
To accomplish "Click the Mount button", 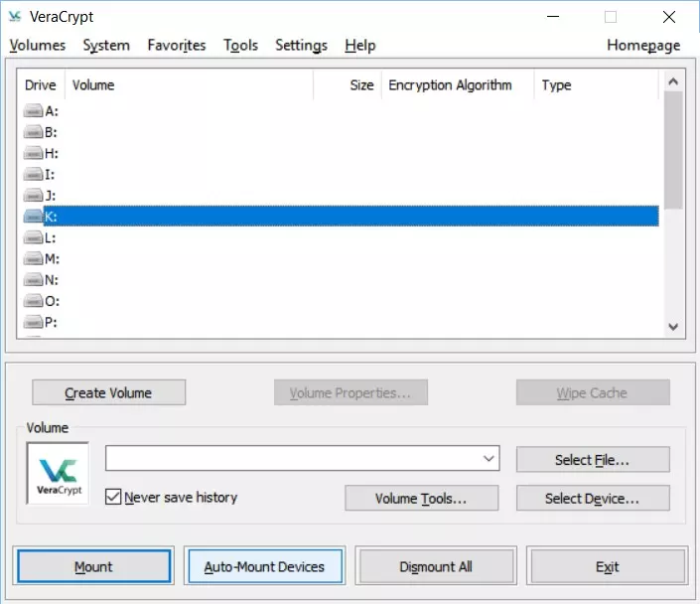I will click(93, 566).
